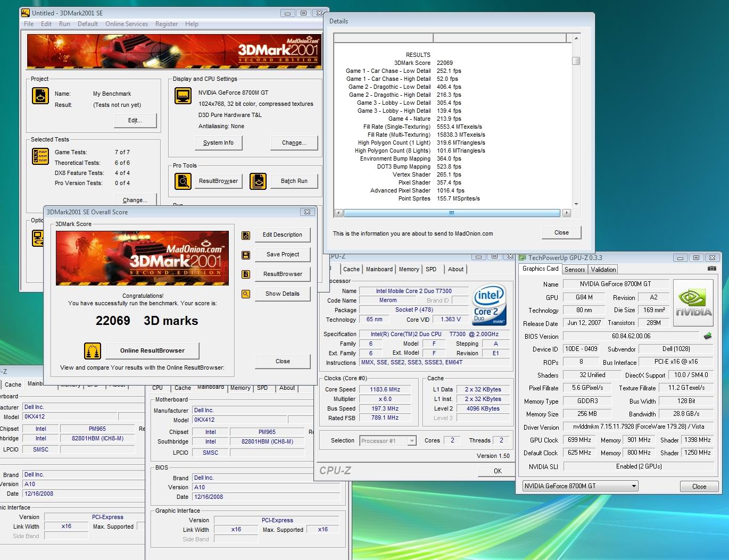Click Change... in Display and CPU Settings
Image resolution: width=729 pixels, height=560 pixels.
point(294,143)
